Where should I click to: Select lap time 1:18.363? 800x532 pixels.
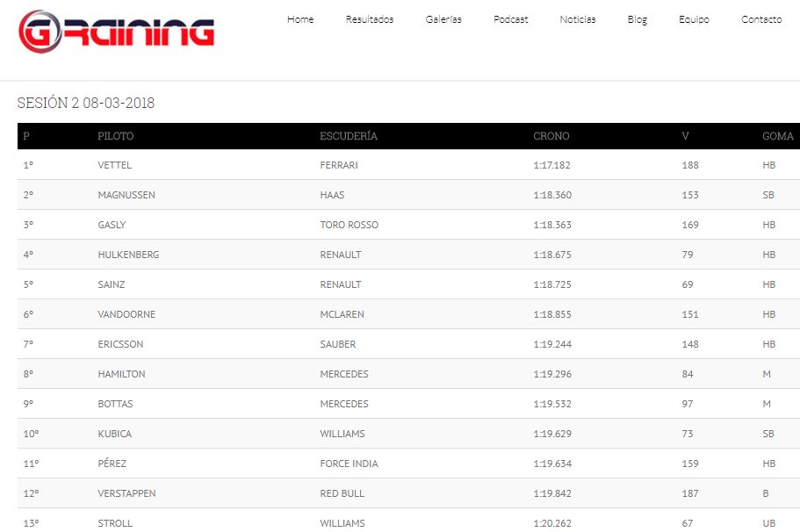(x=552, y=225)
